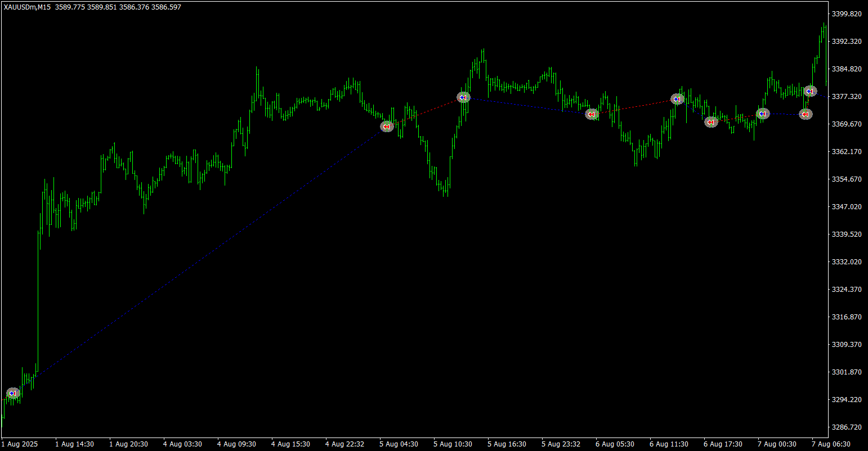The width and height of the screenshot is (868, 451).
Task: Click the XAUUSDm,M15 chart symbol title
Action: coord(27,7)
